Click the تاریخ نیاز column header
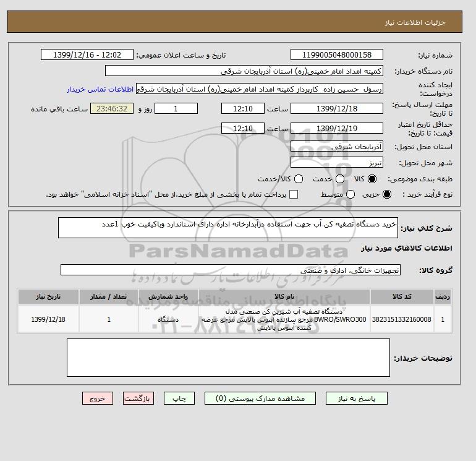This screenshot has width=476, height=461. [x=48, y=296]
